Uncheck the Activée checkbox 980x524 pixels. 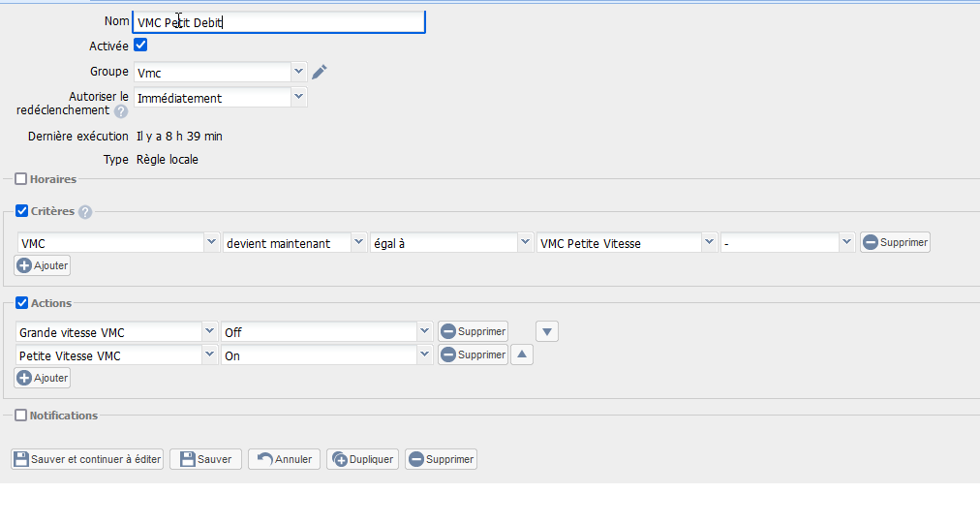pyautogui.click(x=140, y=45)
